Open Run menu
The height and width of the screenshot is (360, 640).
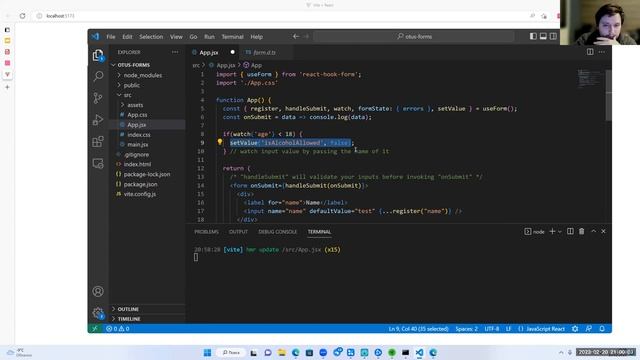(209, 37)
